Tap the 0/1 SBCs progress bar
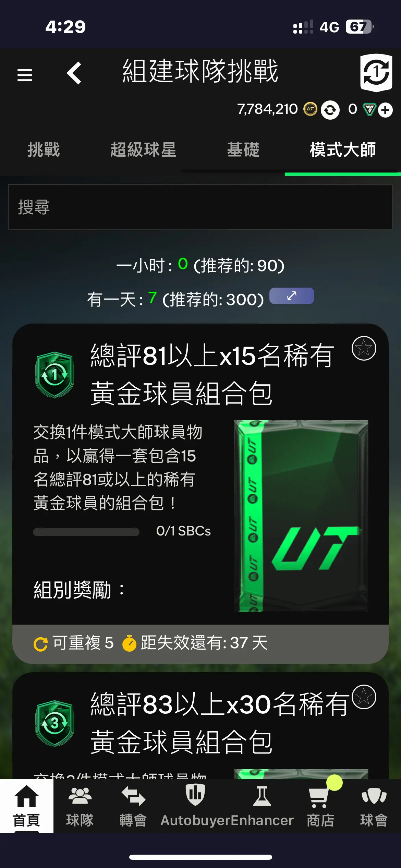401x868 pixels. coord(86,532)
